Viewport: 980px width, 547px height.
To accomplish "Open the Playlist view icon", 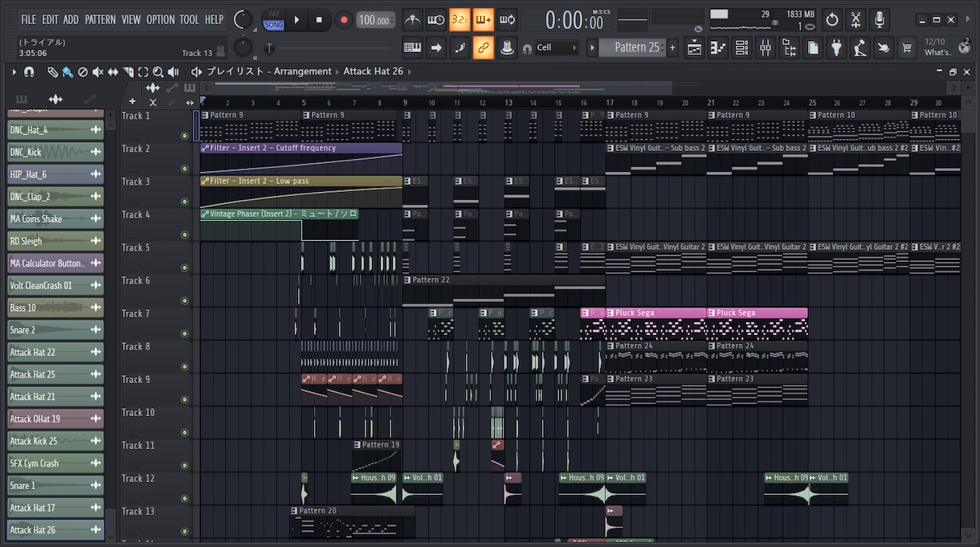I will pos(694,48).
